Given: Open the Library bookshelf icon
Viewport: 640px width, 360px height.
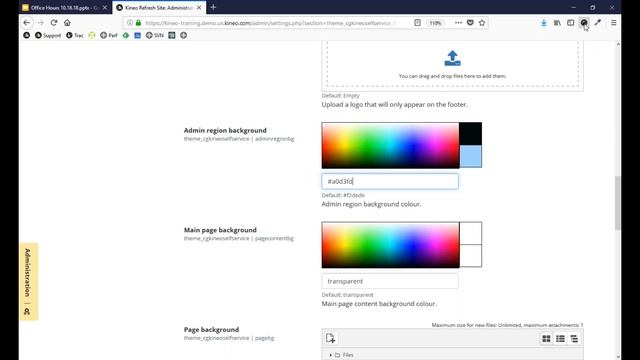Looking at the screenshot, I should (557, 23).
